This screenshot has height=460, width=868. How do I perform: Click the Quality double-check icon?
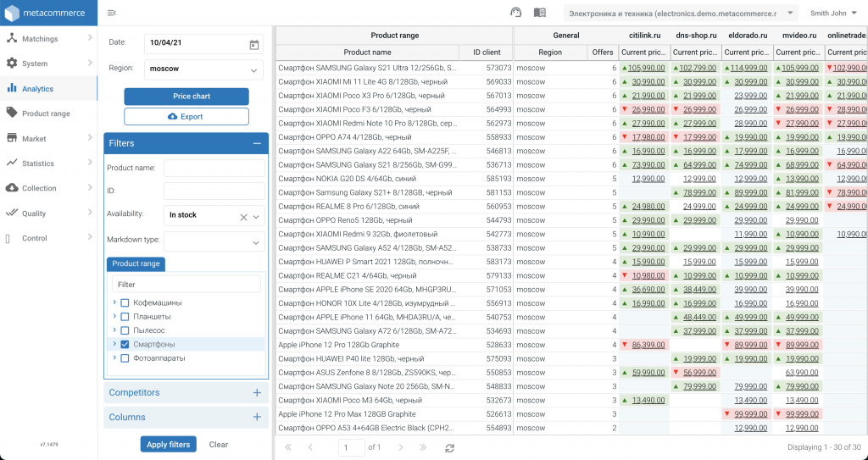pos(12,213)
